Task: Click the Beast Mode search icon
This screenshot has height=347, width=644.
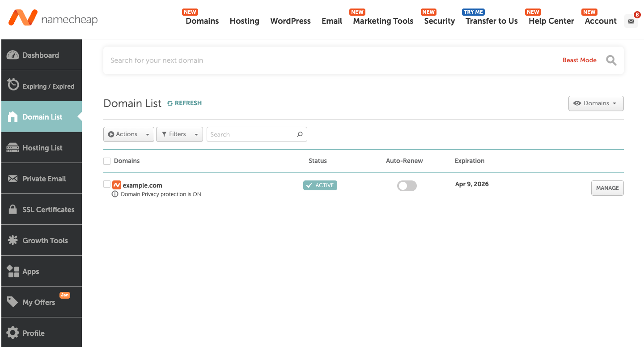Action: [611, 60]
